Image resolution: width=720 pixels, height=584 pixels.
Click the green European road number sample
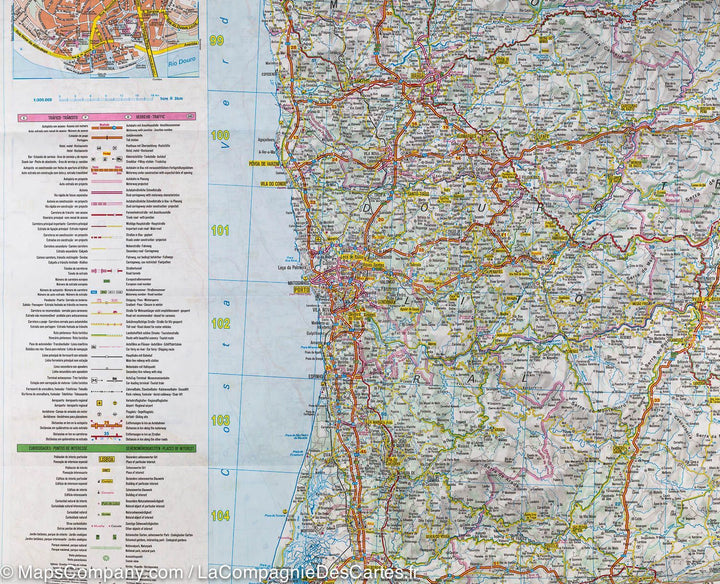(x=107, y=281)
